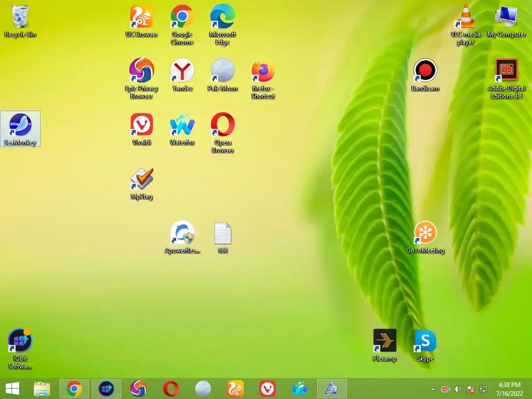
Task: Select the Pale Moon desktop shortcut
Action: (222, 75)
